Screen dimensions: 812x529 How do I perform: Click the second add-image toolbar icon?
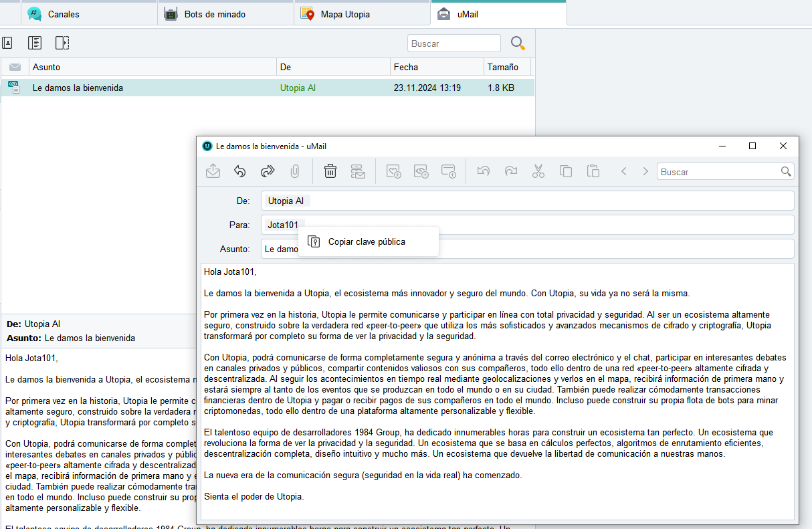tap(421, 171)
